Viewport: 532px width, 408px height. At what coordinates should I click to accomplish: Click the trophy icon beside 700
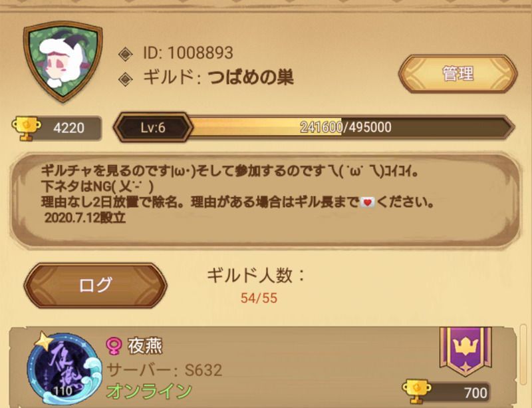coord(416,392)
